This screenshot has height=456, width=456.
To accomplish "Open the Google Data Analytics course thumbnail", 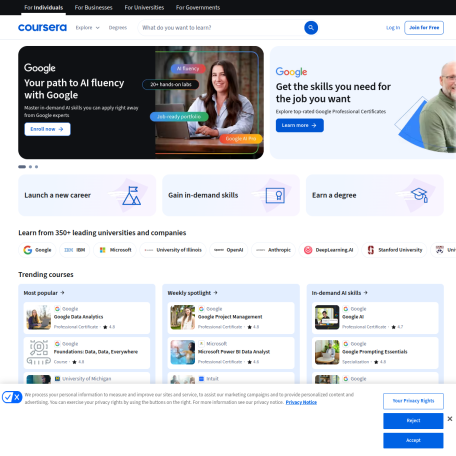I will [39, 318].
